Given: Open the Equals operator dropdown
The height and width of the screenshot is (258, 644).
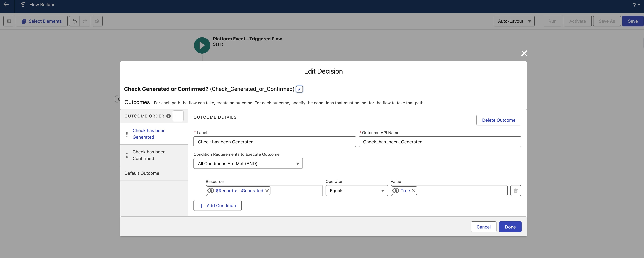Looking at the screenshot, I should point(356,191).
